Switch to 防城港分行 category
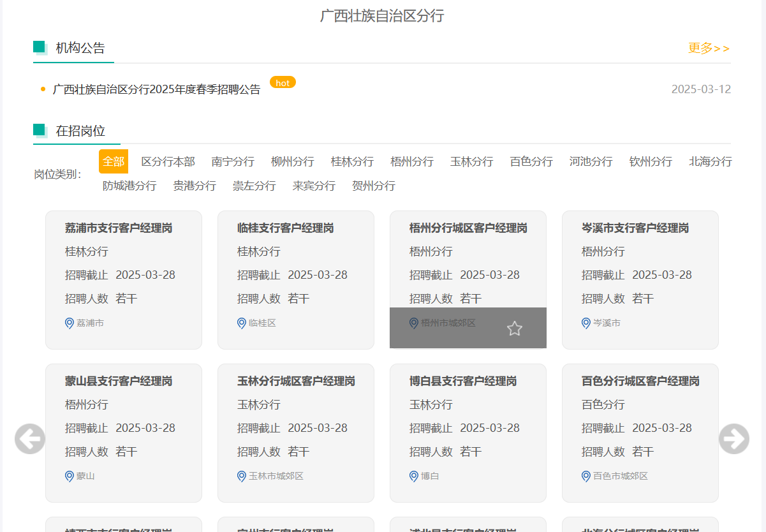 coord(129,186)
